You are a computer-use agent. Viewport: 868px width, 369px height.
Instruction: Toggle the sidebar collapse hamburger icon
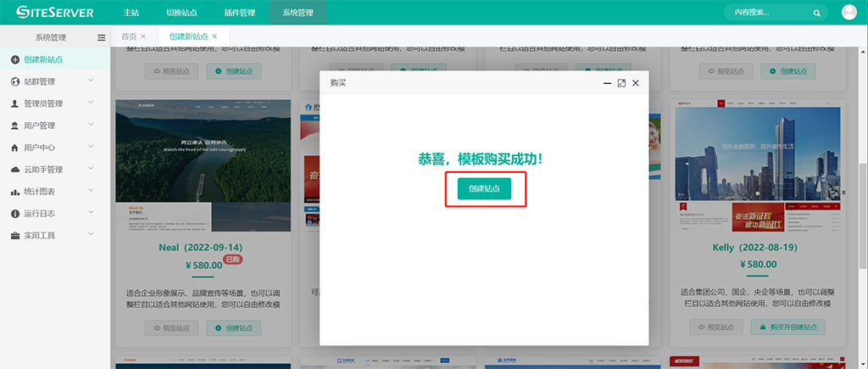tap(102, 37)
